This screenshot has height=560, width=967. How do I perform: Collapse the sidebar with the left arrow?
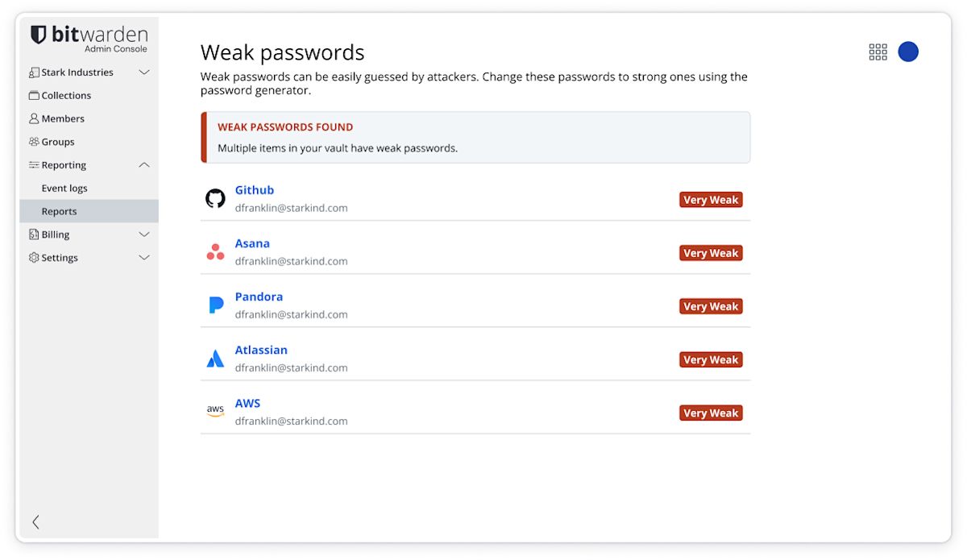35,522
